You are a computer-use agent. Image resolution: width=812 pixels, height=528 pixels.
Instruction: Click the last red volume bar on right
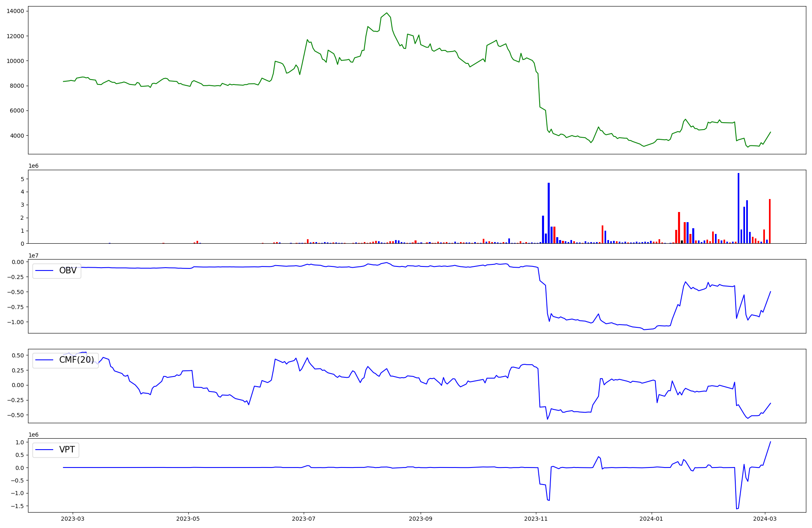tap(770, 221)
